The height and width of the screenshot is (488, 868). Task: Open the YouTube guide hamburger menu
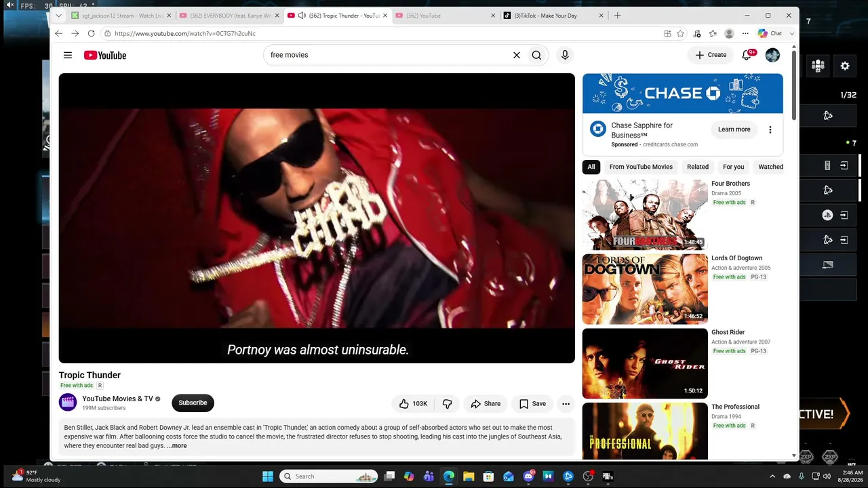tap(68, 55)
